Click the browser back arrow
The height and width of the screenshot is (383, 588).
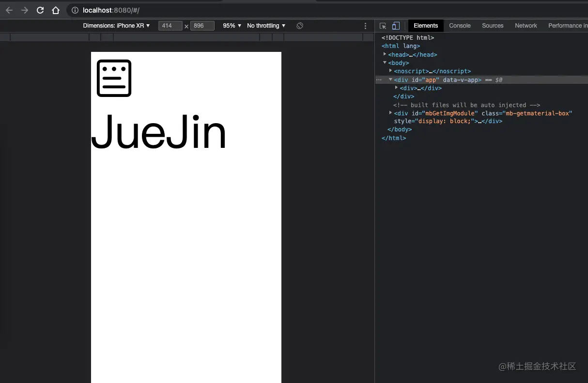pyautogui.click(x=9, y=10)
